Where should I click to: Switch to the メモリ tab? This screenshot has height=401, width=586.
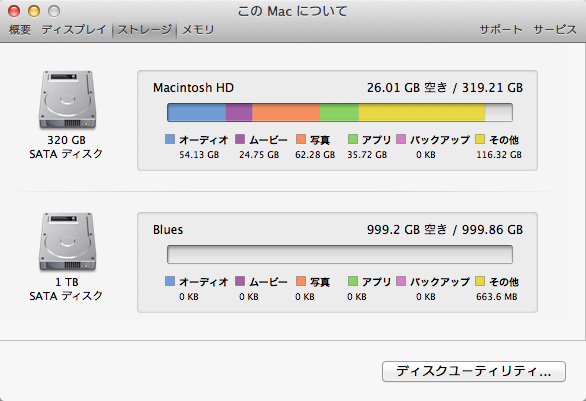[x=198, y=30]
